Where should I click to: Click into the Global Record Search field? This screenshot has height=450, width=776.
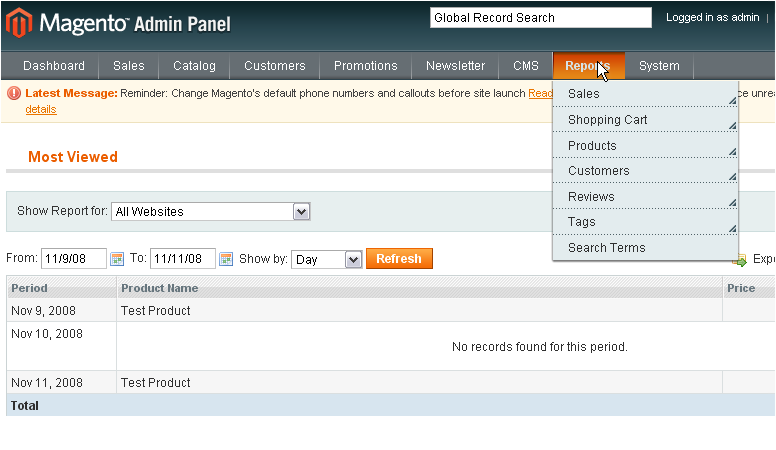click(x=540, y=18)
